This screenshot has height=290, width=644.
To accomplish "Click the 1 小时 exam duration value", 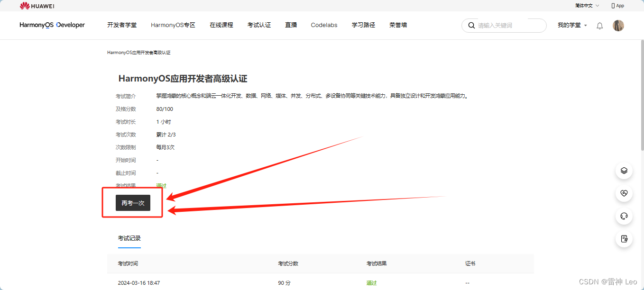I will [x=163, y=122].
